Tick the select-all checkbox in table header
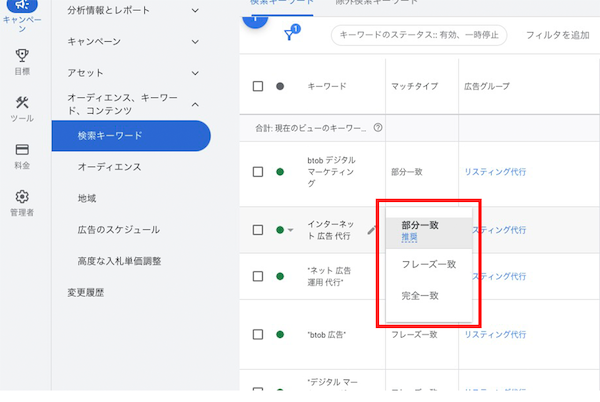This screenshot has width=600, height=402. (258, 87)
